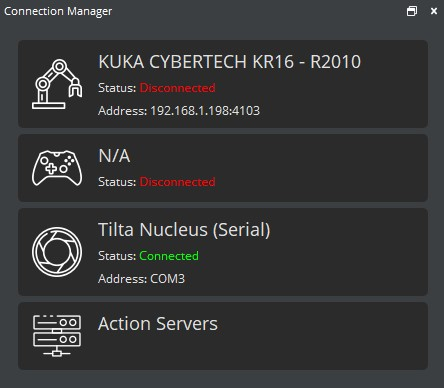Click the Action Servers rack icon
Viewport: 444px width, 388px height.
57,336
